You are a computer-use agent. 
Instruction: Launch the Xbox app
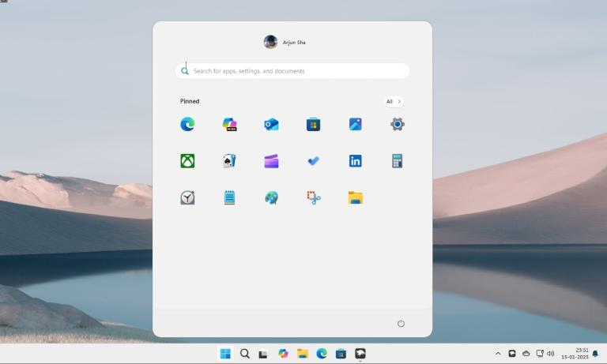pos(187,161)
